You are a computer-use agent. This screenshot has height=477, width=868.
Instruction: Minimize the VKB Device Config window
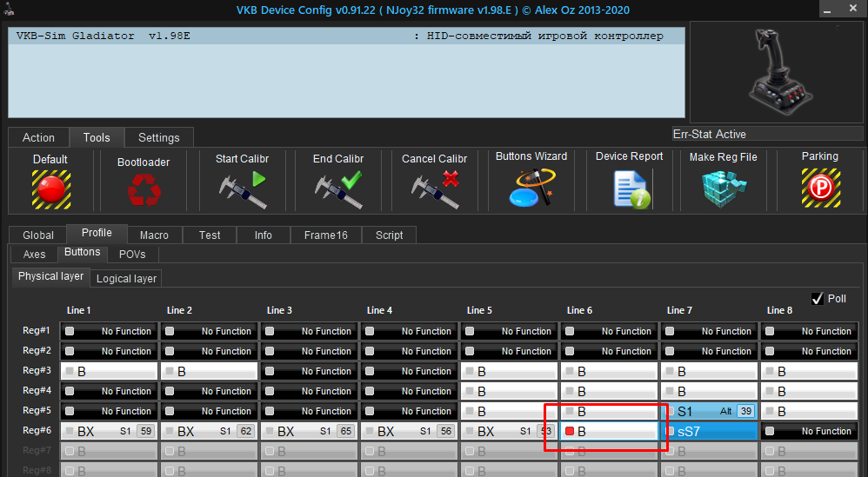click(x=827, y=10)
